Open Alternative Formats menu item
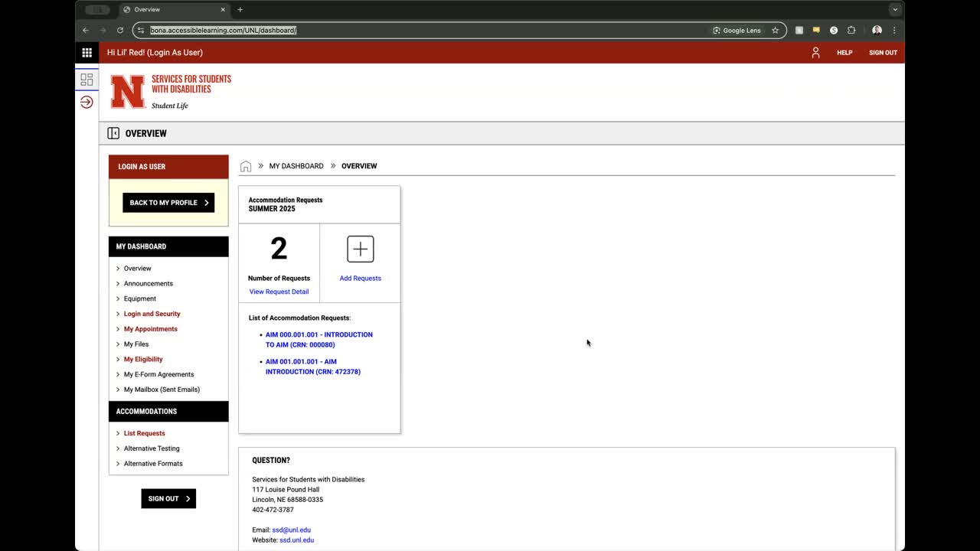 pyautogui.click(x=153, y=464)
